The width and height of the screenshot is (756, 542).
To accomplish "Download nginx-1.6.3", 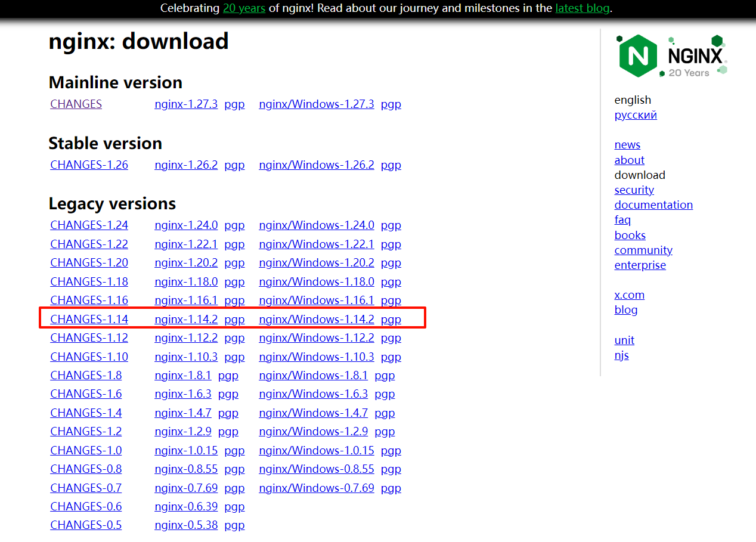I will [183, 394].
